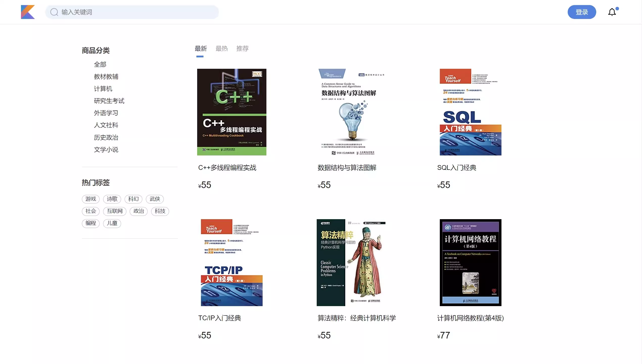This screenshot has height=364, width=642.
Task: Click the title SQL入门经典
Action: 456,168
